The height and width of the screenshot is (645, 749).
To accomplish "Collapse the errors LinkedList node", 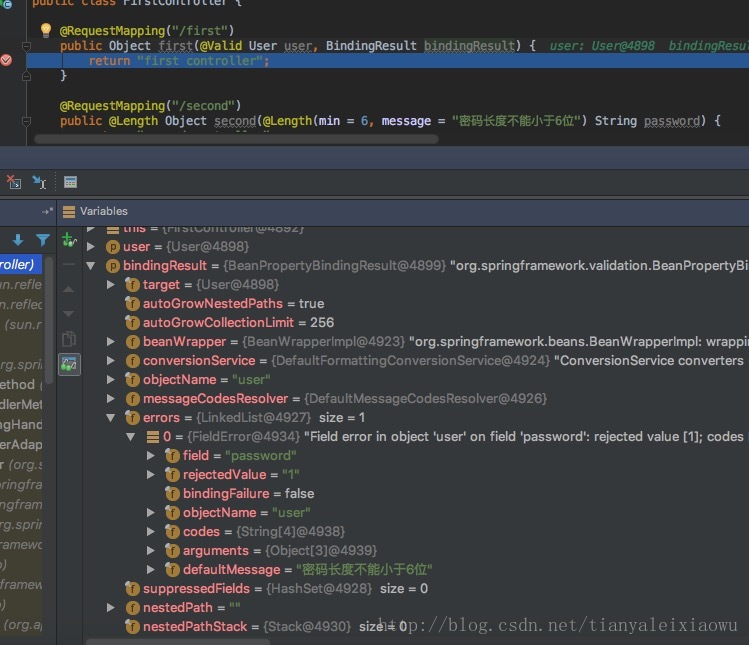I will 111,418.
